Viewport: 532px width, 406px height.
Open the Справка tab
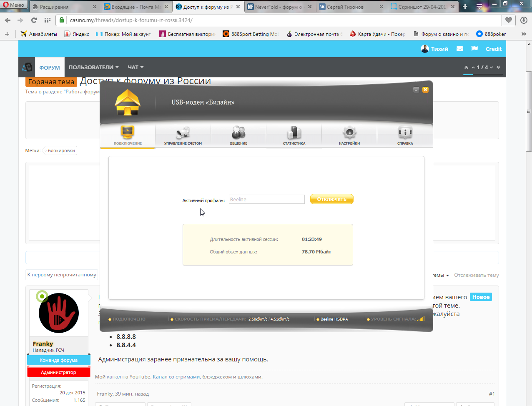[405, 136]
